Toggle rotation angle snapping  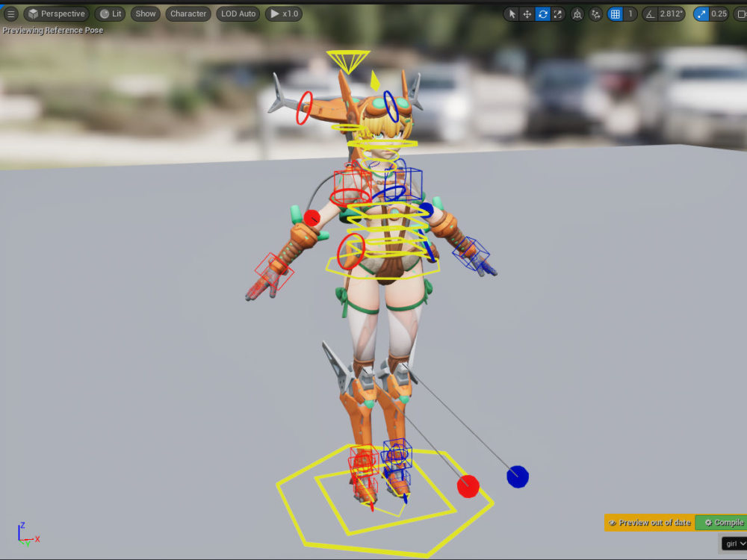tap(650, 13)
